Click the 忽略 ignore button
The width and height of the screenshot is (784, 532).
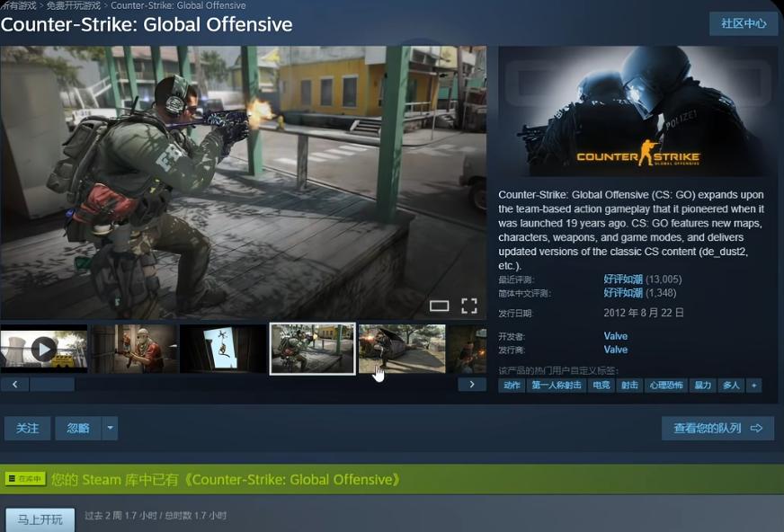tap(78, 428)
